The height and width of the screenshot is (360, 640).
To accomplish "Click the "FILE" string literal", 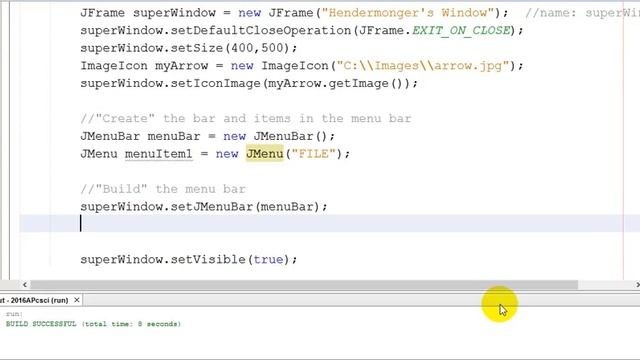I will [313, 154].
